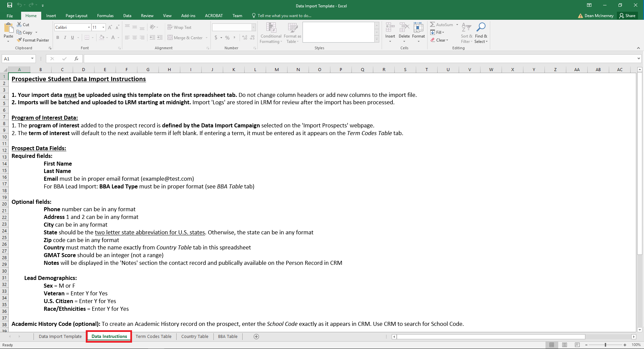Open Conditional Formatting menu
Image resolution: width=644 pixels, height=349 pixels.
pos(271,33)
